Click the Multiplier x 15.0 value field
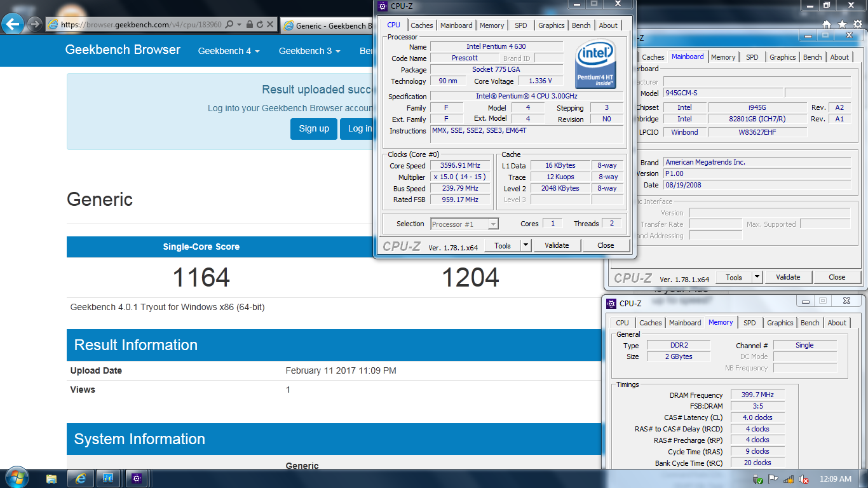868x488 pixels. (x=461, y=177)
